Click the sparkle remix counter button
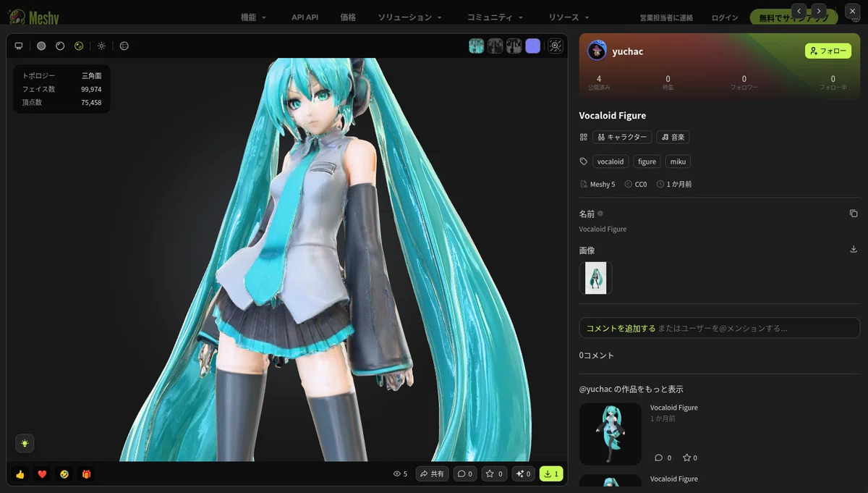This screenshot has height=493, width=868. 524,474
